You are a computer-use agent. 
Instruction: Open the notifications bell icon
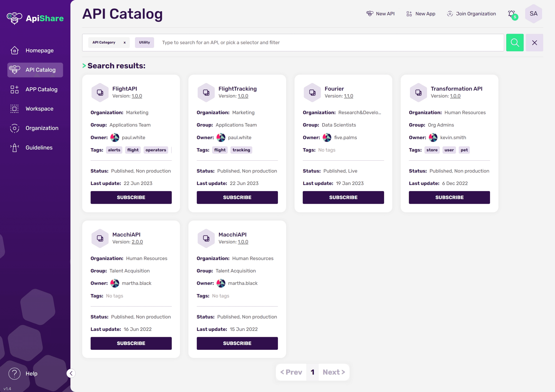click(511, 14)
